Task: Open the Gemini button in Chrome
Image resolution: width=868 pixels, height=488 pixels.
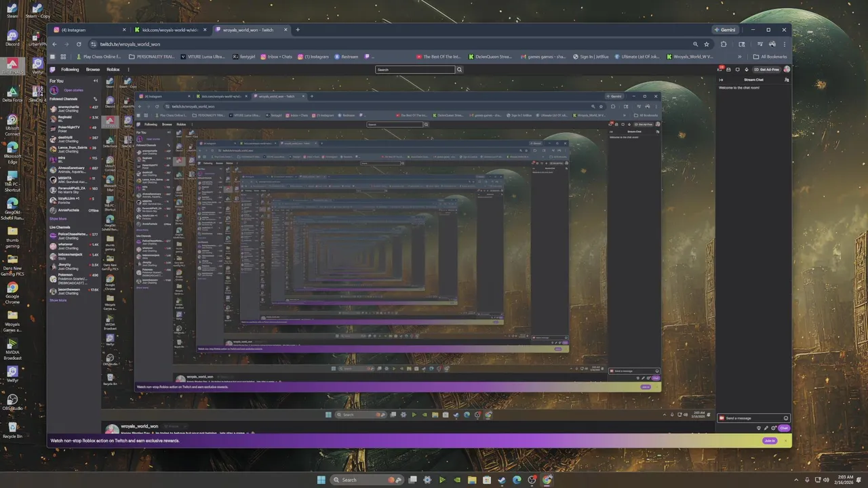Action: 724,30
